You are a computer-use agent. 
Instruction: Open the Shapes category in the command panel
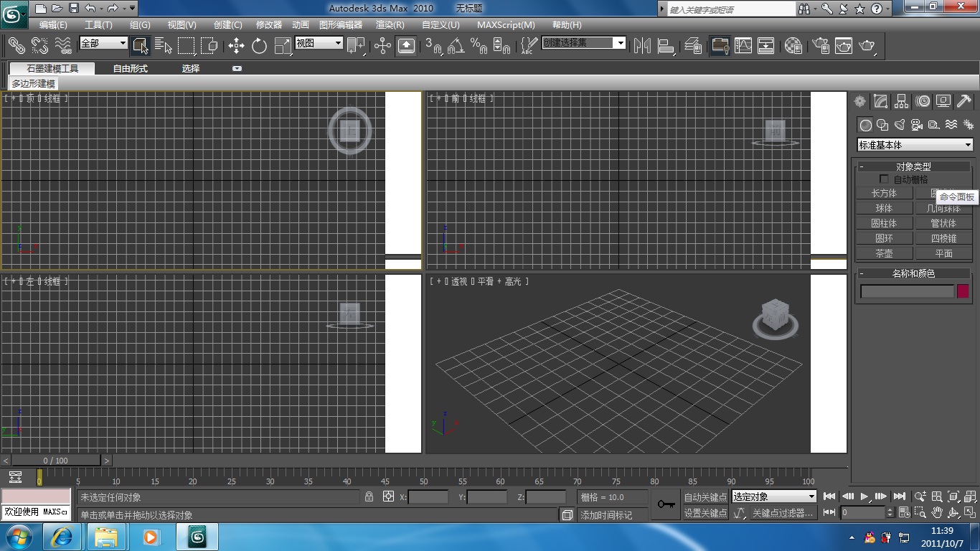point(882,125)
